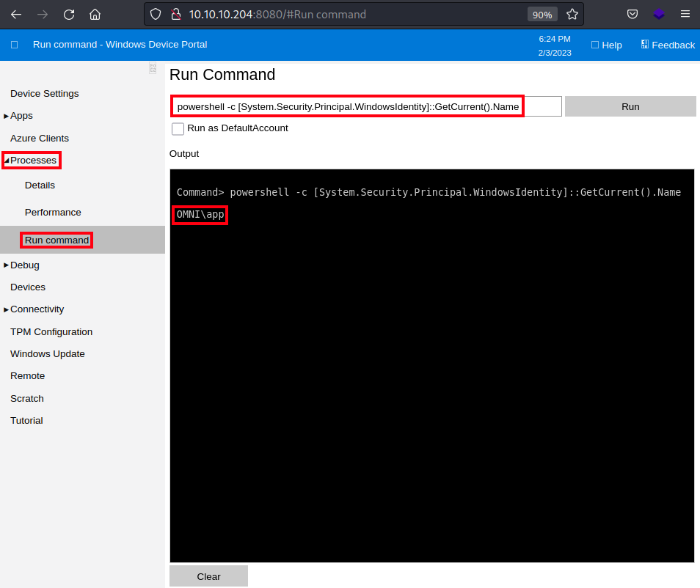Open the Tutorial page

coord(27,420)
